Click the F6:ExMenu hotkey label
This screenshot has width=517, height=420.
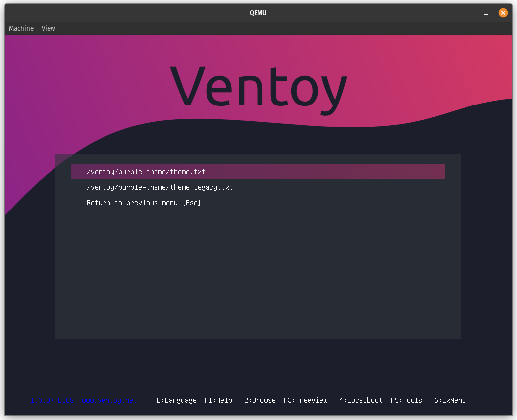click(448, 400)
